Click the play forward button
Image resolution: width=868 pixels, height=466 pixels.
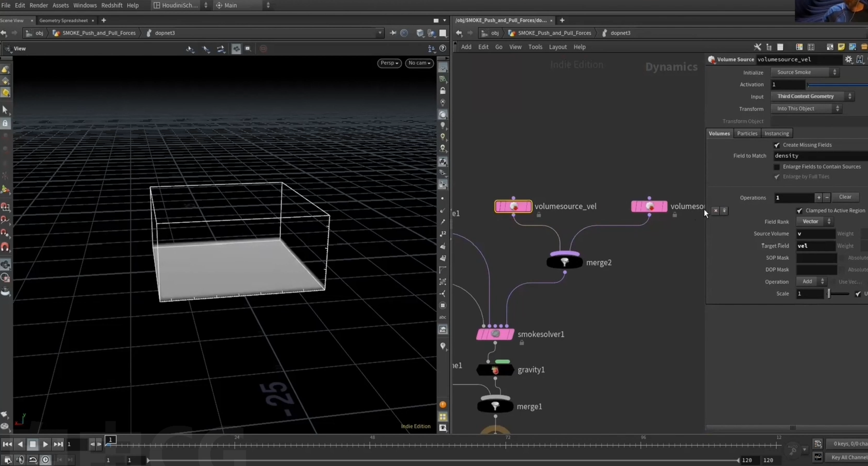click(x=45, y=444)
